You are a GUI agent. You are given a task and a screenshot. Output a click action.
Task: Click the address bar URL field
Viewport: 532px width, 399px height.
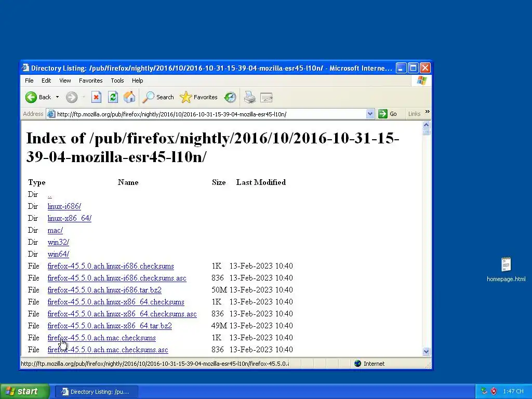210,114
